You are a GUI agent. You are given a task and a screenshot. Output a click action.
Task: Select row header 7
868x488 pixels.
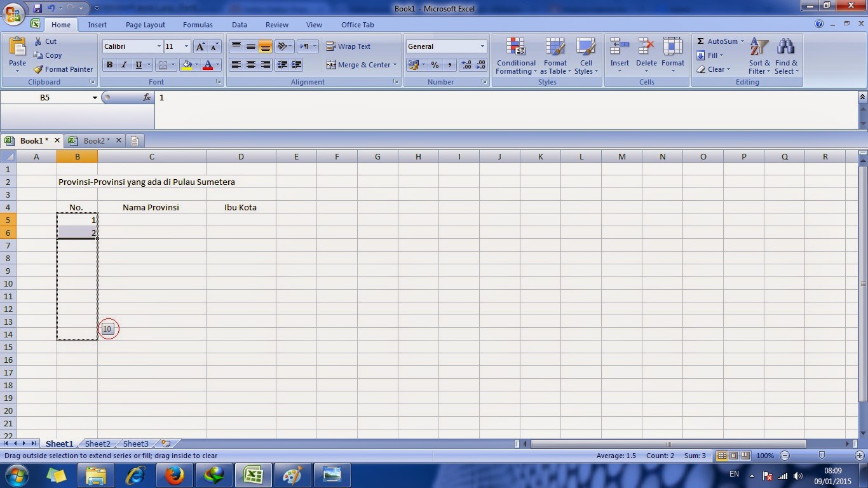pyautogui.click(x=8, y=245)
